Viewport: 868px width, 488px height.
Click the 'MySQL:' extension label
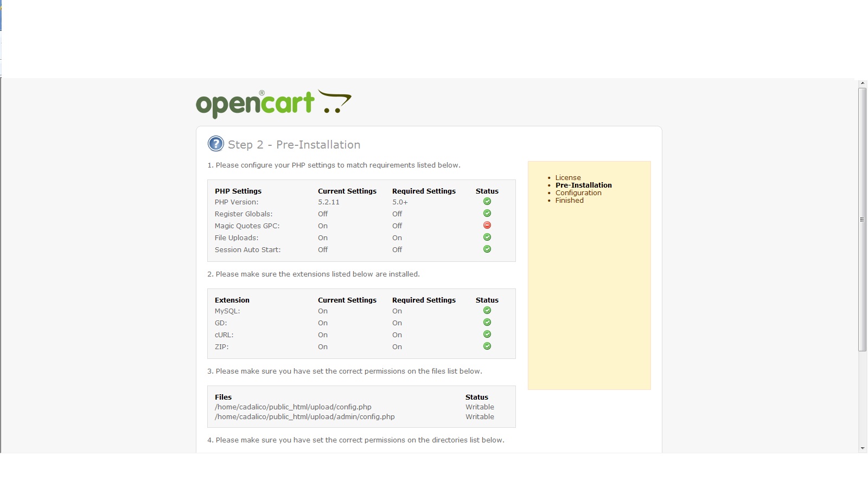227,311
